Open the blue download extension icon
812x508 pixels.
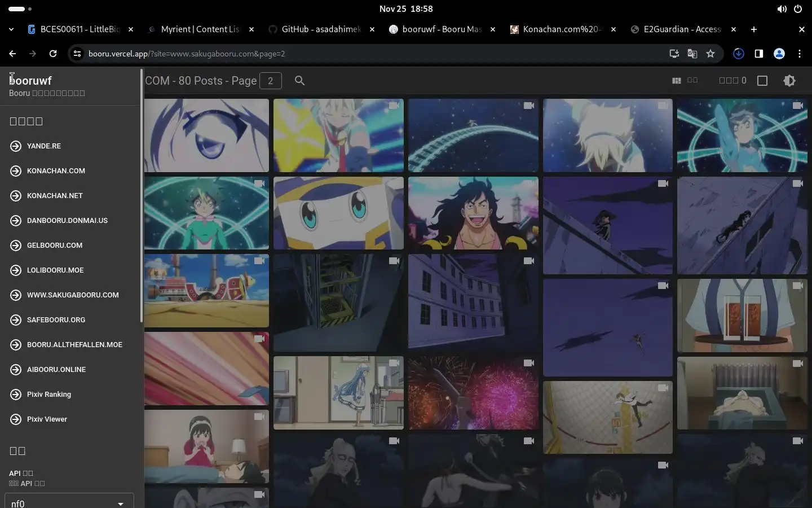click(739, 54)
